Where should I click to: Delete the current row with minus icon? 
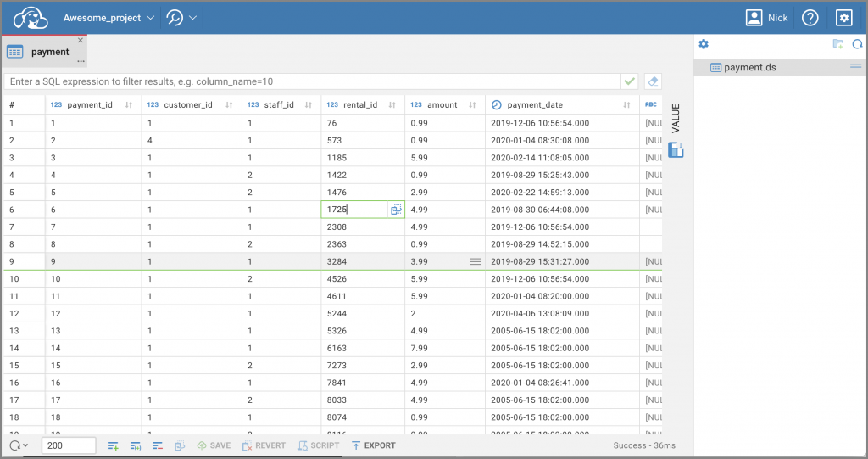coord(157,445)
